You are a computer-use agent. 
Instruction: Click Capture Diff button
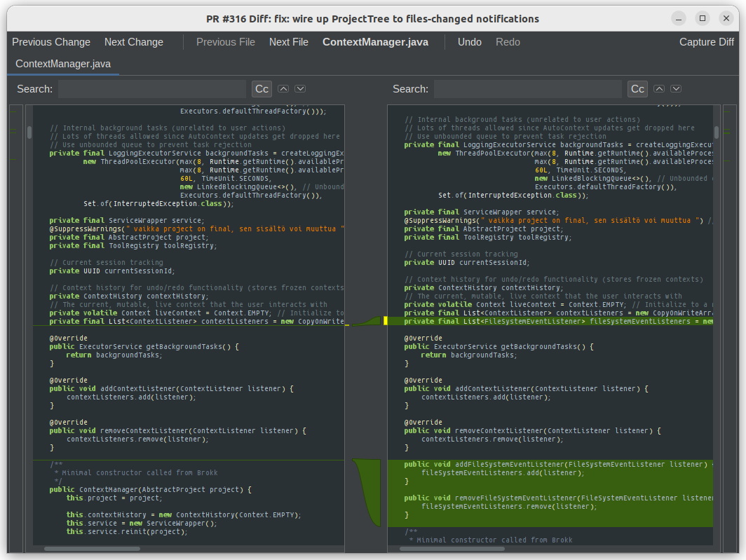707,42
